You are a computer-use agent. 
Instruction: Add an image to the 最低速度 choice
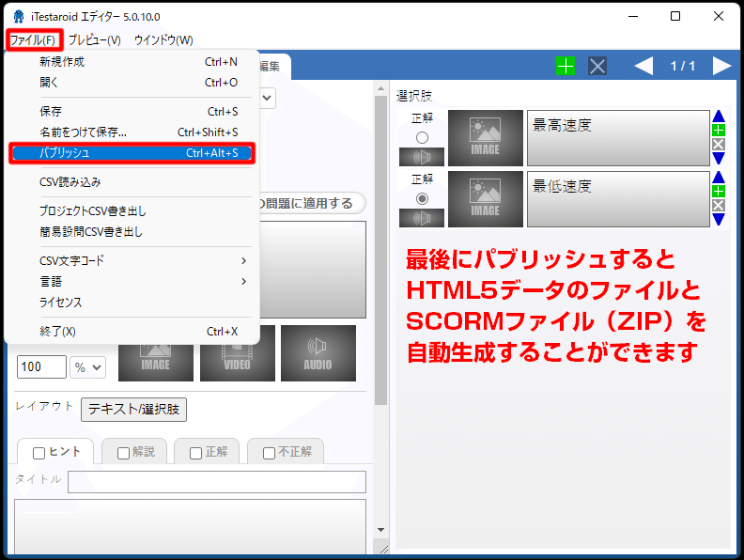tap(486, 199)
